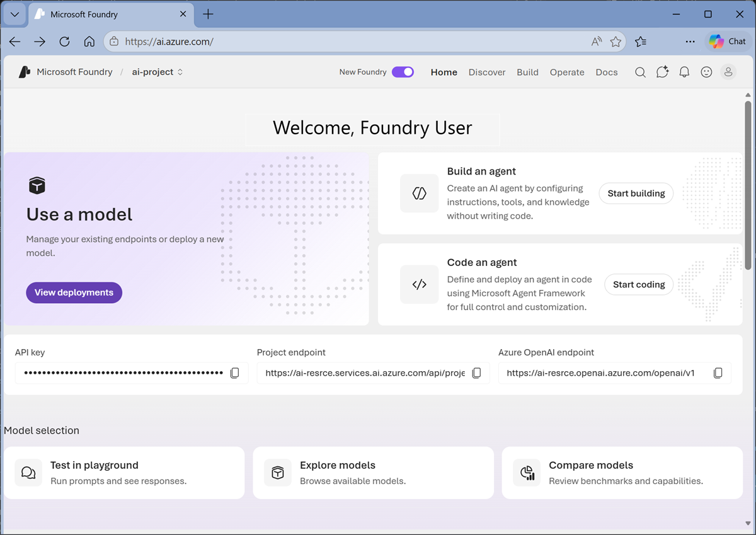Click the Start coding button

coord(639,285)
